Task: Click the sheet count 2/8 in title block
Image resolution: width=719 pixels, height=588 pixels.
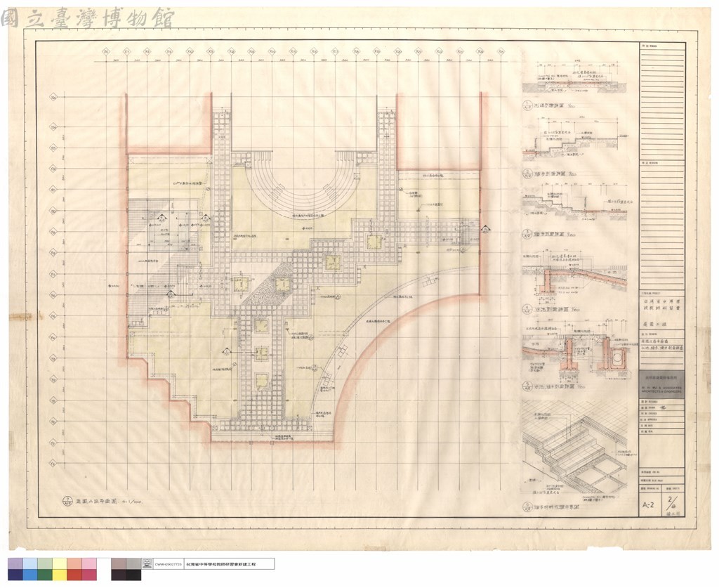Action: tap(673, 503)
